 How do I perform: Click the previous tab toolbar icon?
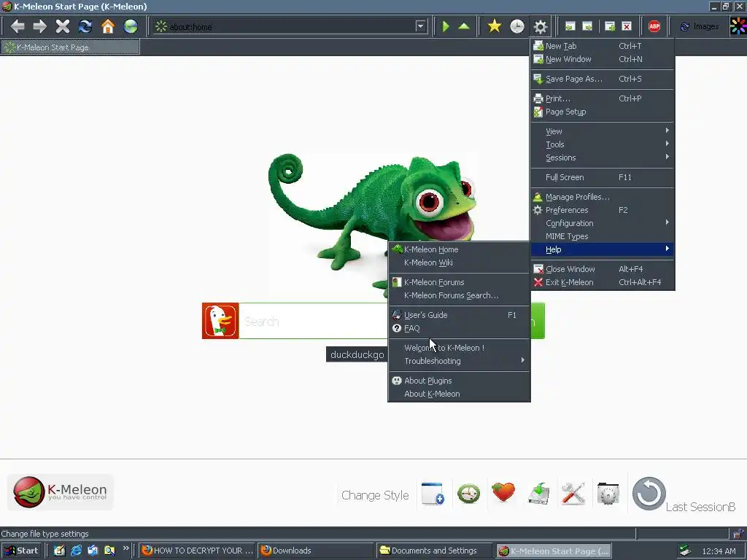coord(570,26)
